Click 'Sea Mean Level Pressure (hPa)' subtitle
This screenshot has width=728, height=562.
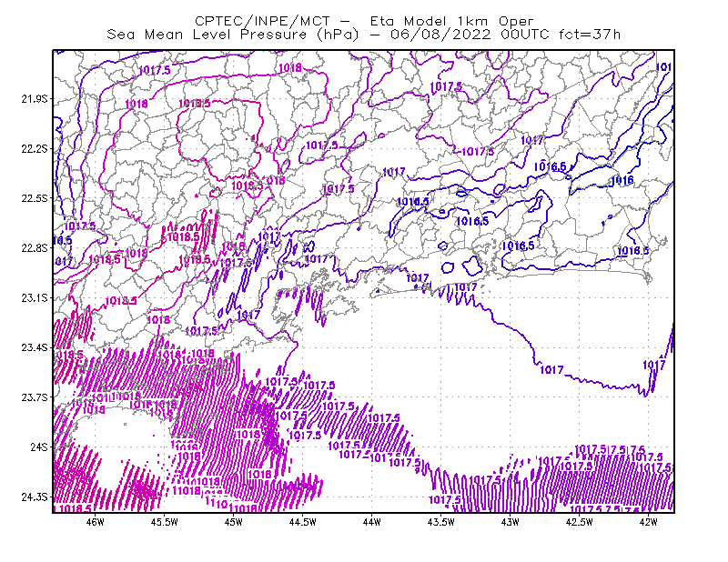coord(233,35)
